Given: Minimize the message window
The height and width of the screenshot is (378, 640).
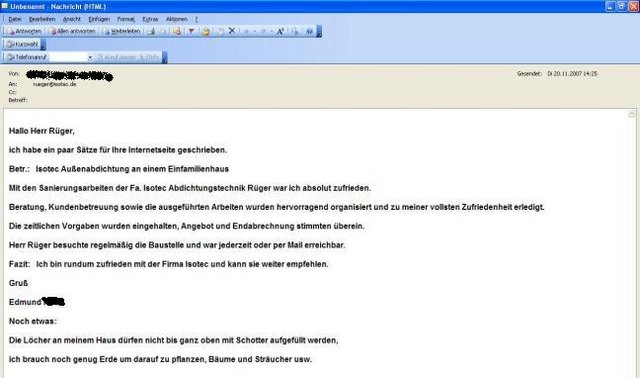Looking at the screenshot, I should pyautogui.click(x=610, y=6).
